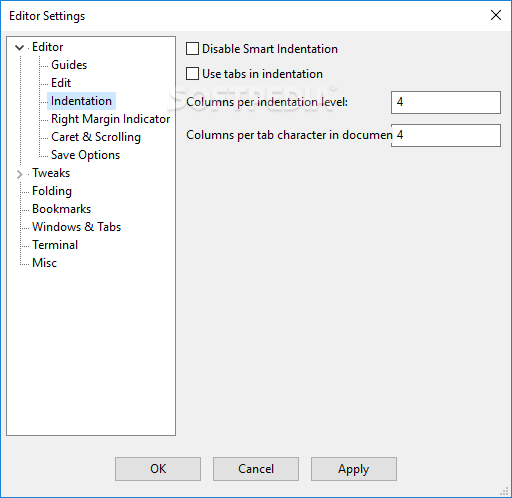The height and width of the screenshot is (498, 512).
Task: Check Use tabs in indentation
Action: [x=192, y=74]
